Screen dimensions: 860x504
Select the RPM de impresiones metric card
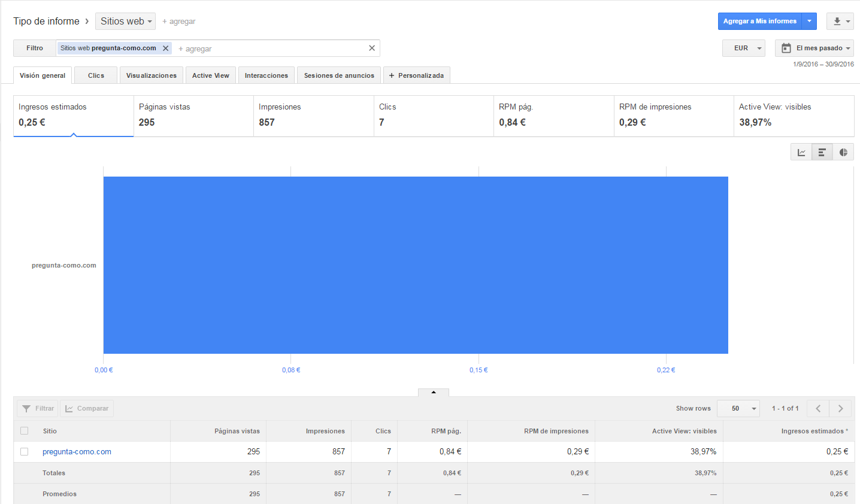click(x=674, y=116)
